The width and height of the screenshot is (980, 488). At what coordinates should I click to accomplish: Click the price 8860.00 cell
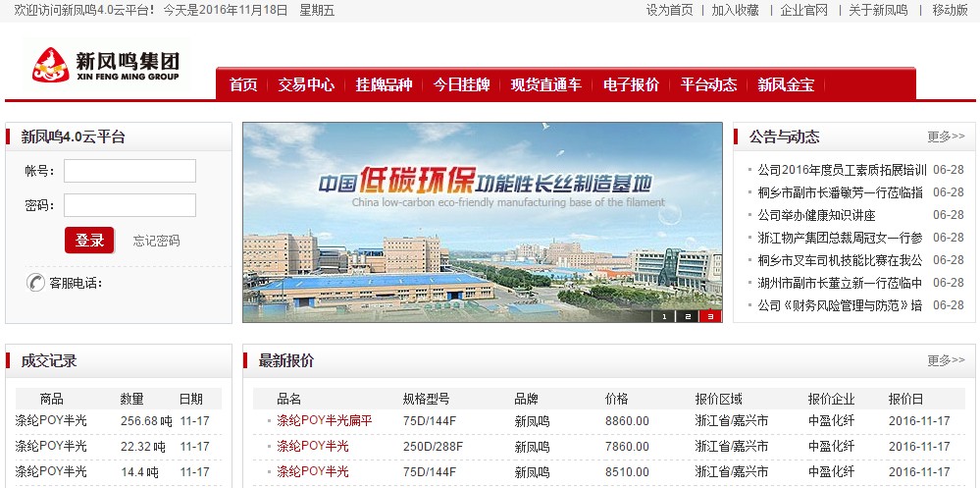click(x=627, y=421)
